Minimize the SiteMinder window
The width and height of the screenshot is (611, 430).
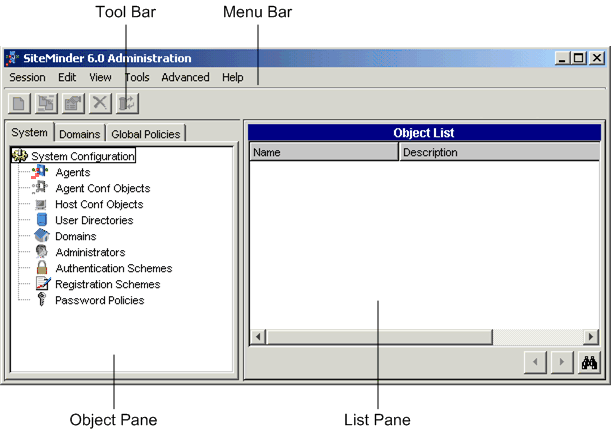click(x=562, y=58)
